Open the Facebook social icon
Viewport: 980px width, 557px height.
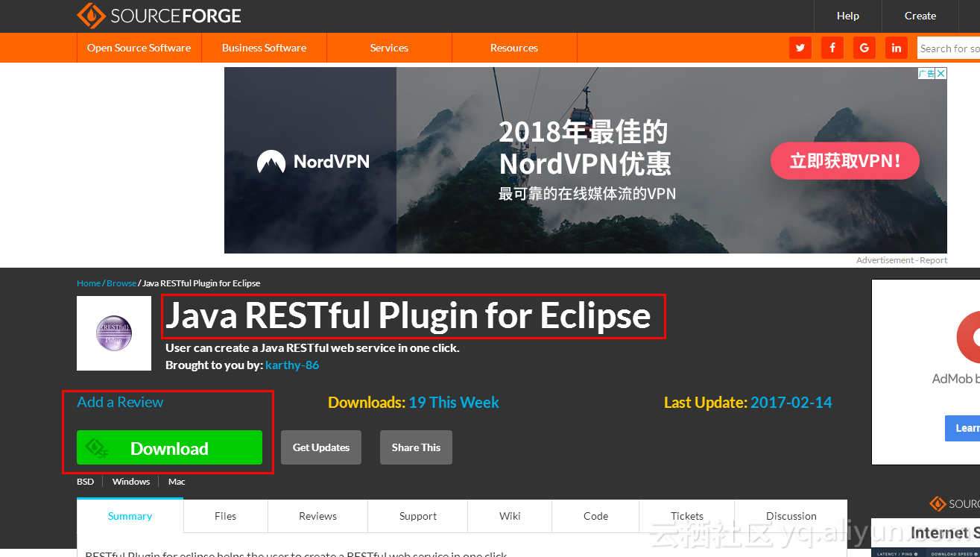[x=832, y=48]
